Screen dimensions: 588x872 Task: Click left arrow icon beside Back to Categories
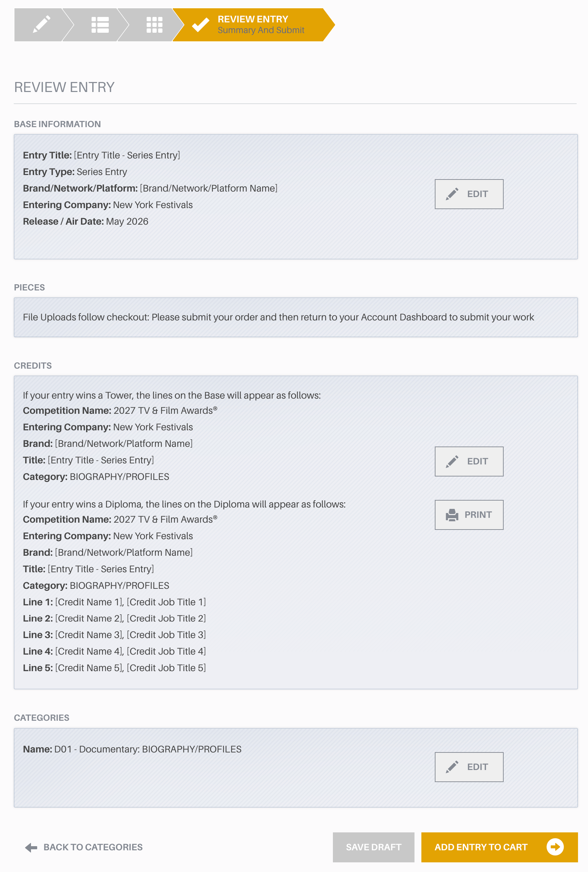(x=31, y=847)
